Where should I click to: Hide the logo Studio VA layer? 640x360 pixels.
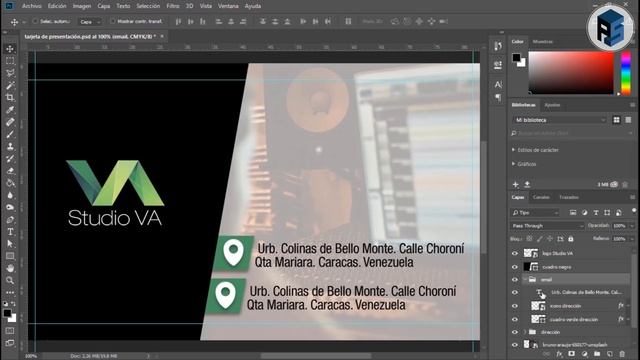coord(515,253)
